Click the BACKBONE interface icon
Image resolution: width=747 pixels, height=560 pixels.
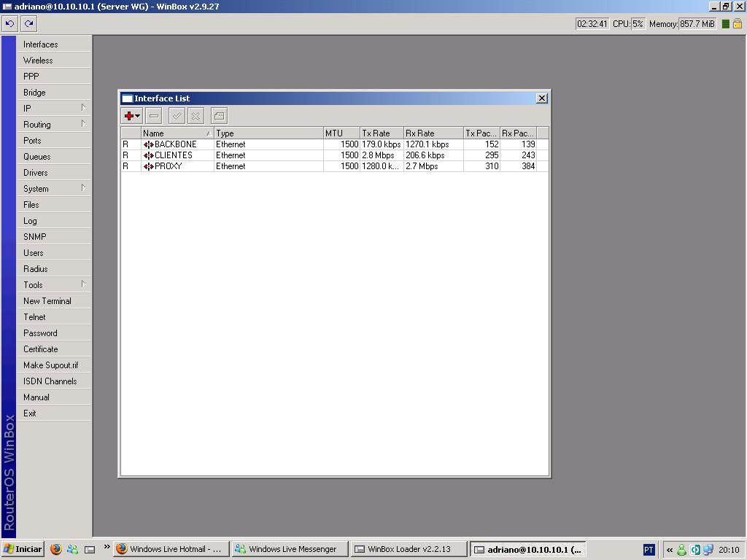148,144
